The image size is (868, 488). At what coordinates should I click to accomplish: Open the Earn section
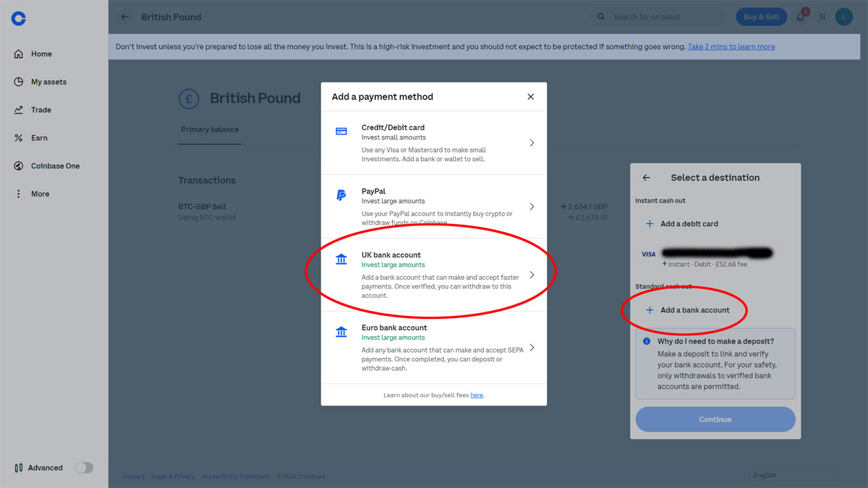coord(39,138)
